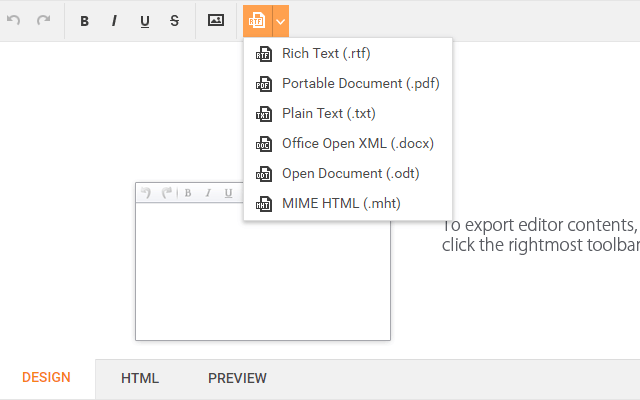640x400 pixels.
Task: Click the Redo arrow icon
Action: pos(43,20)
